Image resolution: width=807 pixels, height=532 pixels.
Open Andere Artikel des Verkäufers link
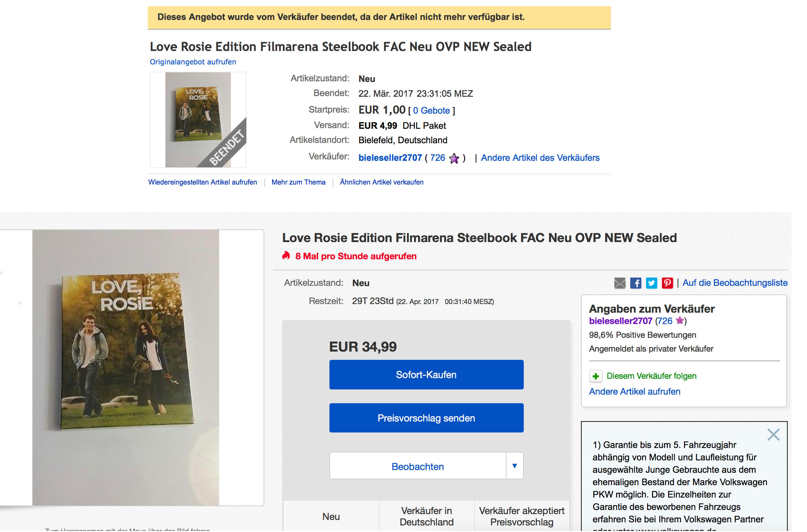(x=540, y=158)
